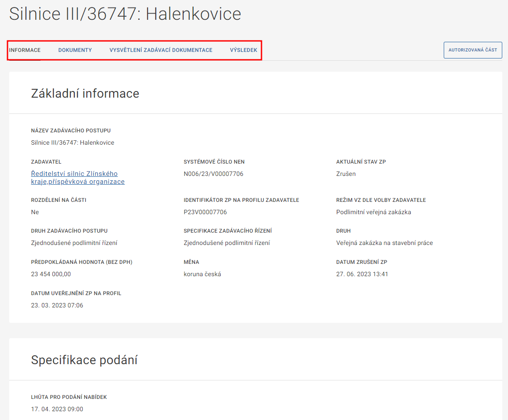The height and width of the screenshot is (420, 508).
Task: Switch to the Dokumenty tab
Action: (x=75, y=50)
